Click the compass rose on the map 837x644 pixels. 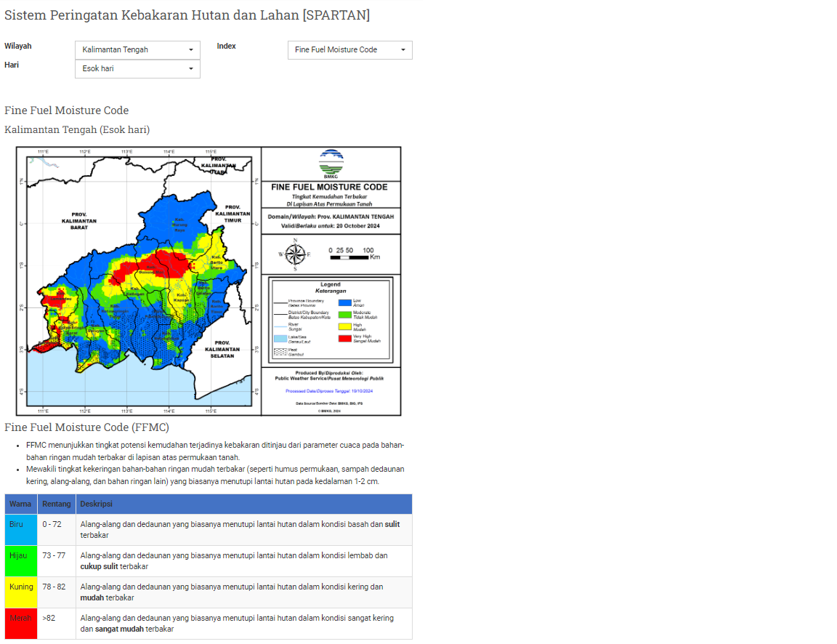[x=295, y=254]
